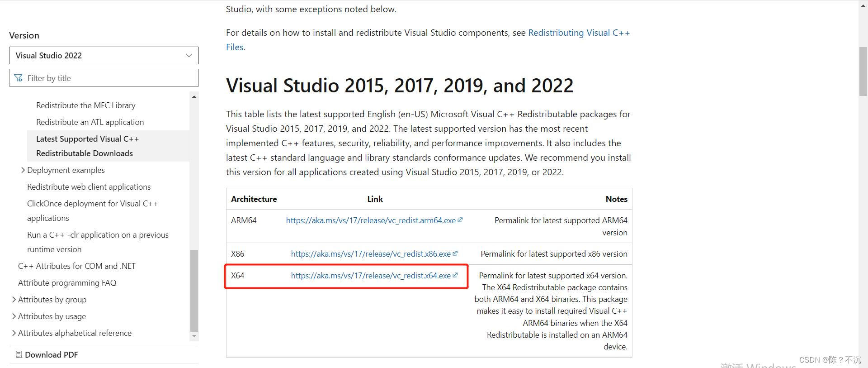Click the Notes column header
Image resolution: width=868 pixels, height=368 pixels.
pos(616,199)
